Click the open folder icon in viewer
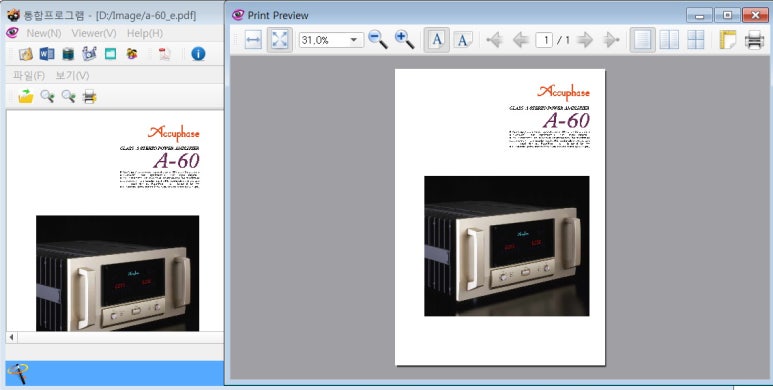Screen dimensions: 773x390 pyautogui.click(x=26, y=96)
